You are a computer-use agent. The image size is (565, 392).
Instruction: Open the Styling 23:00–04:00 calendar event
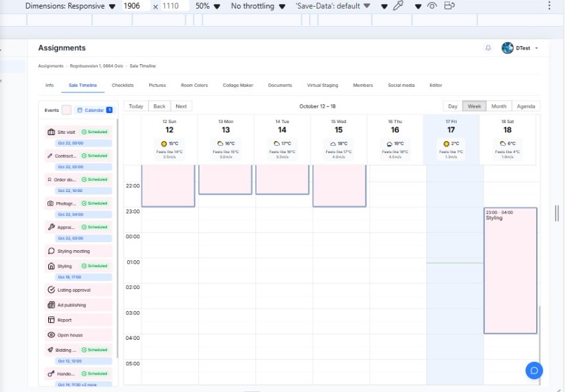tap(510, 271)
